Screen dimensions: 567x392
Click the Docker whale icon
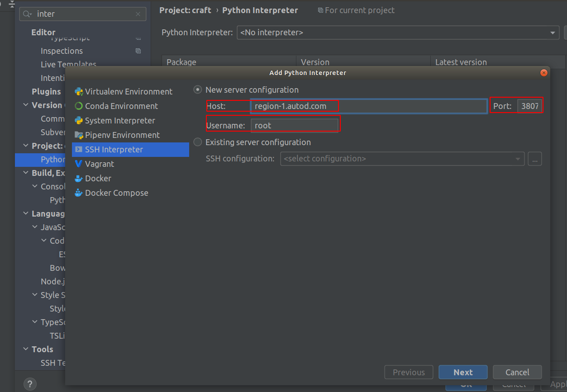[79, 179]
